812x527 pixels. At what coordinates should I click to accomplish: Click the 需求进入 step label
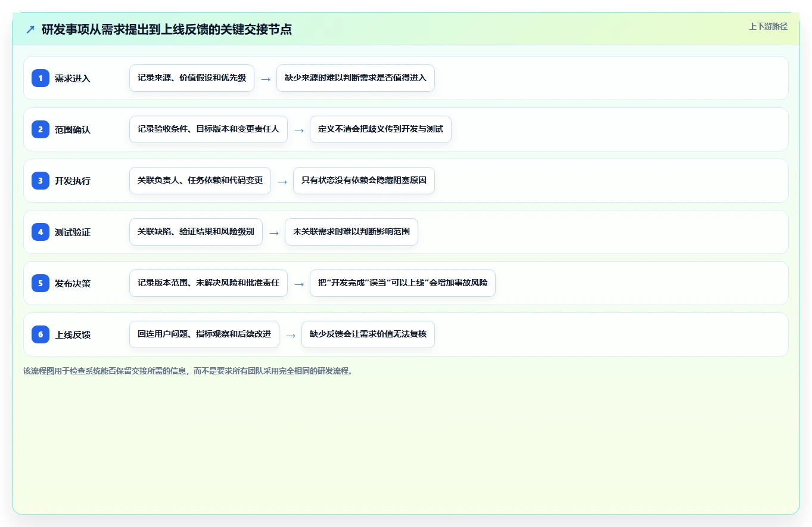pos(73,78)
